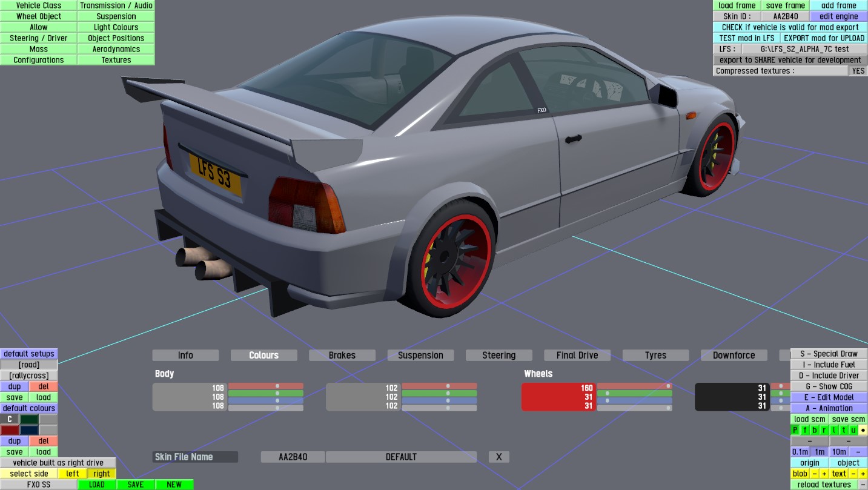Click the yellow dot view button

point(863,430)
